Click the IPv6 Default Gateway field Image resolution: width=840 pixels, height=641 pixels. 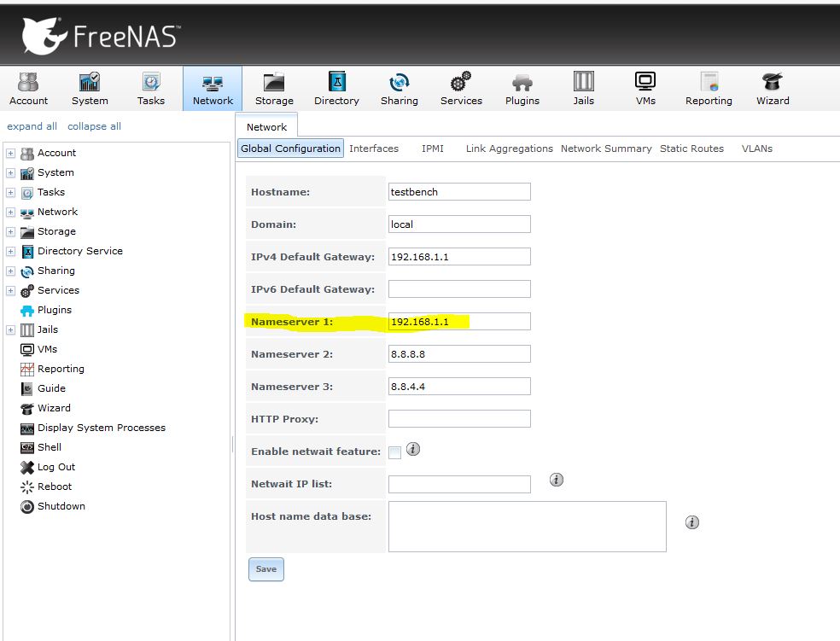pyautogui.click(x=459, y=289)
